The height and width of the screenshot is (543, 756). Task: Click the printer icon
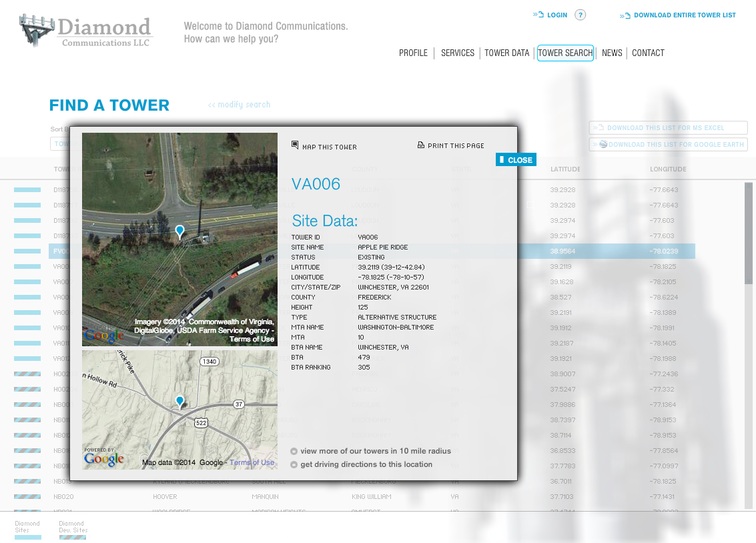(x=421, y=145)
